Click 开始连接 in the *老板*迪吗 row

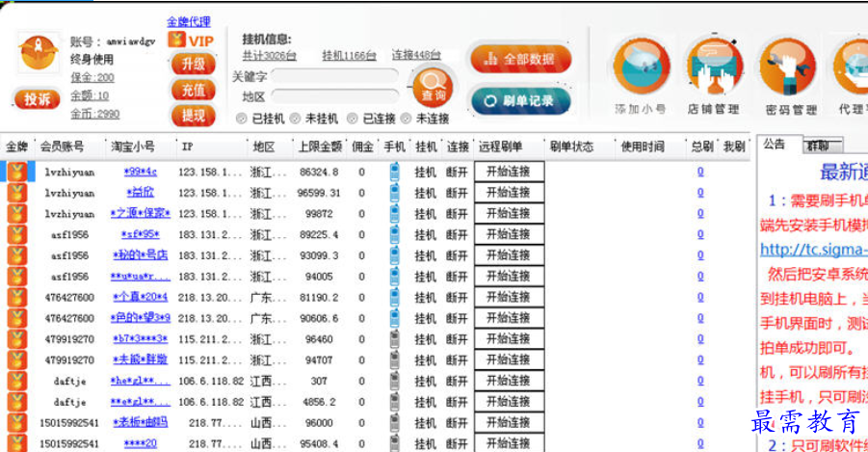509,423
